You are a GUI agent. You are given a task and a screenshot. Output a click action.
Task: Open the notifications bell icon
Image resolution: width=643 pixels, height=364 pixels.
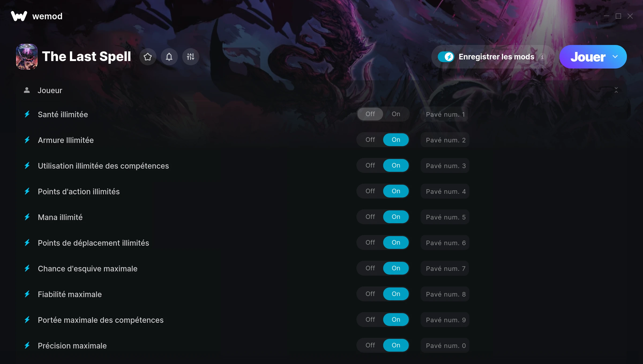click(x=169, y=57)
